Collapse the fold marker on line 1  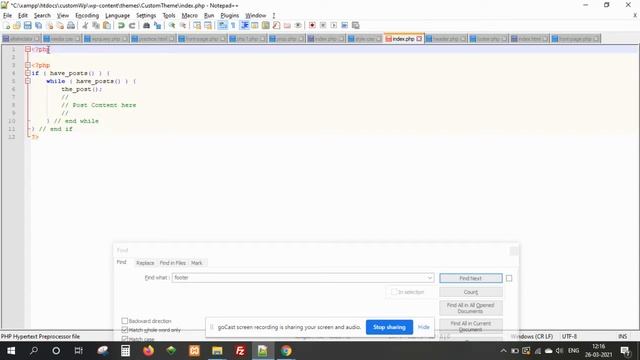[28, 49]
